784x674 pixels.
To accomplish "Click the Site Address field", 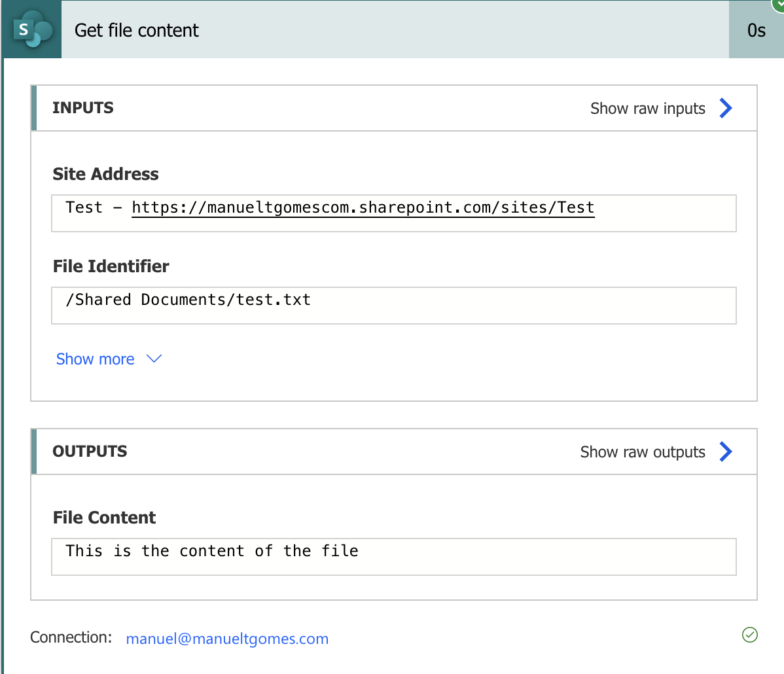I will [393, 213].
